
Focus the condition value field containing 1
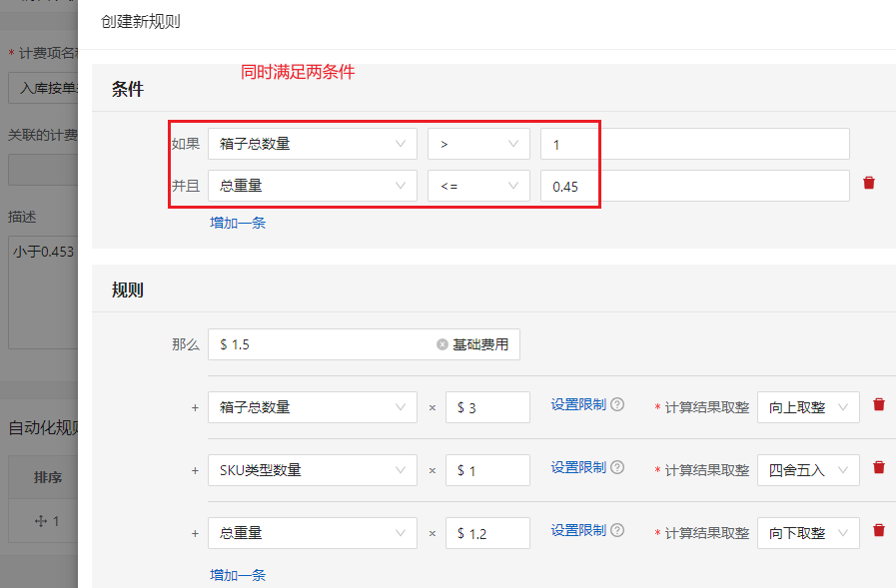pyautogui.click(x=695, y=144)
